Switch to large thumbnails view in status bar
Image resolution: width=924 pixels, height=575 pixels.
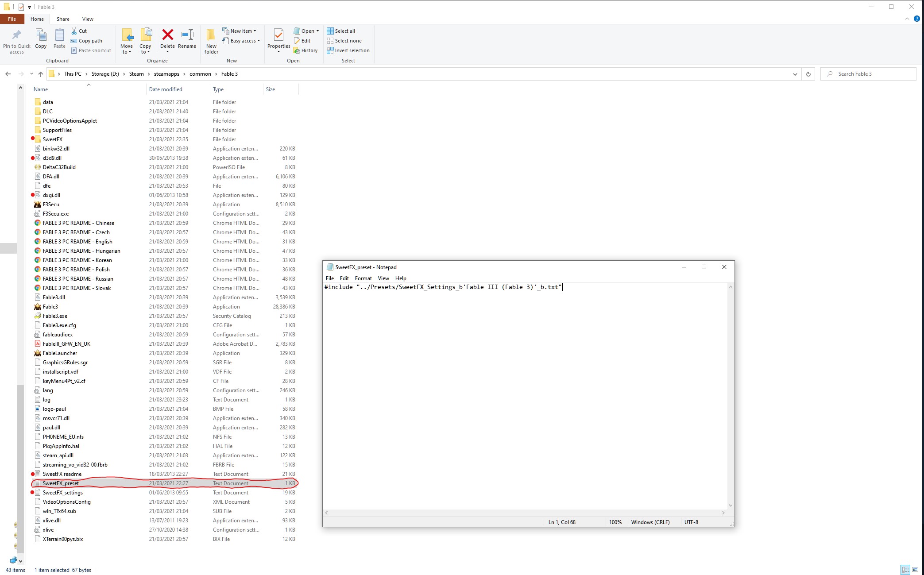915,570
